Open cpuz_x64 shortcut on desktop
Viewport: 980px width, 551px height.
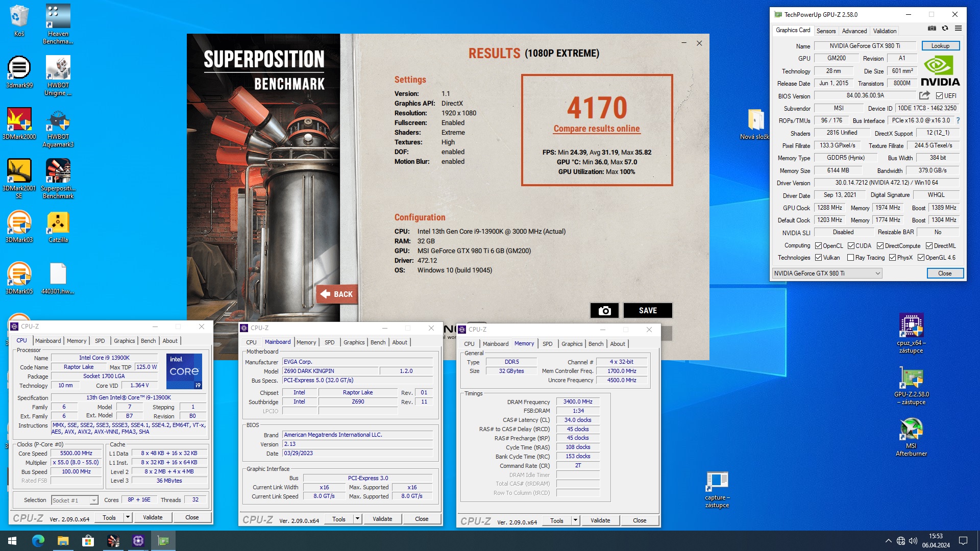(911, 334)
